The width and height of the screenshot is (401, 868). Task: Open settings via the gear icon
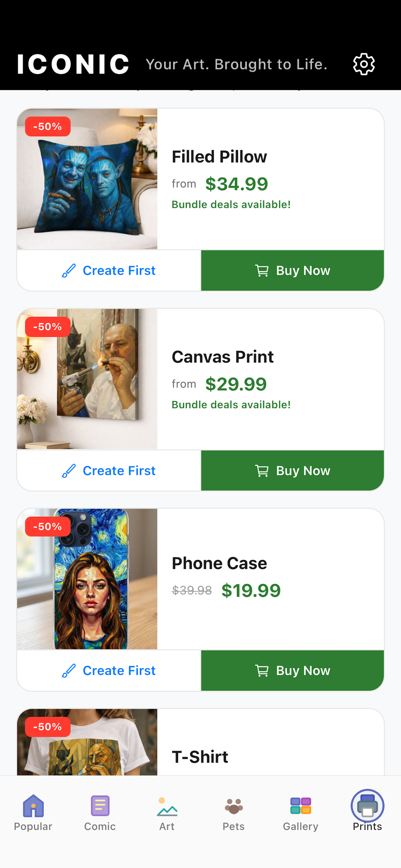point(364,64)
